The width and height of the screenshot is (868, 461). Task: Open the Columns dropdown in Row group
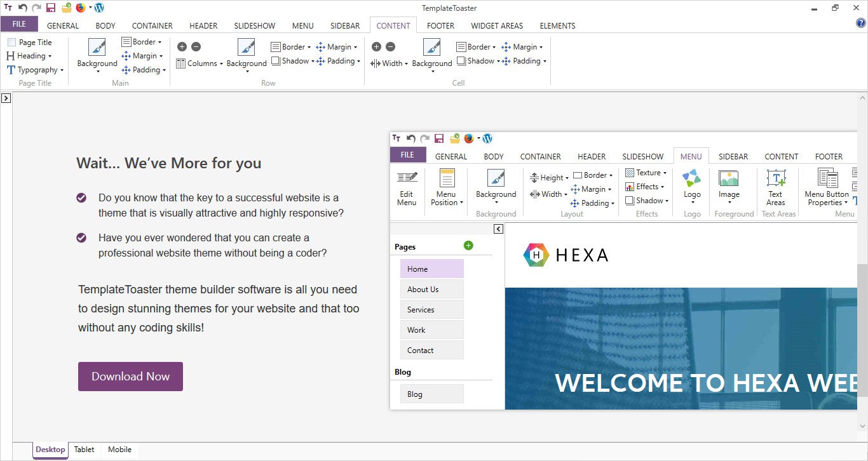click(200, 63)
